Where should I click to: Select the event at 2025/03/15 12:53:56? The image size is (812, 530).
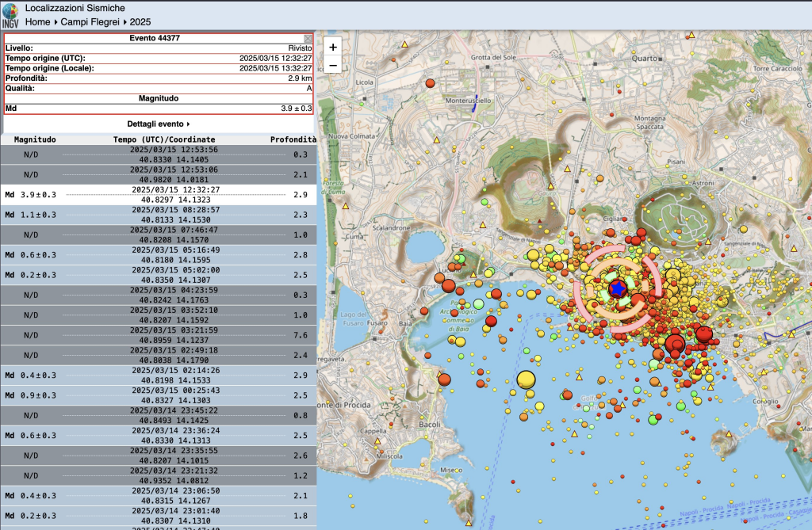[x=159, y=154]
